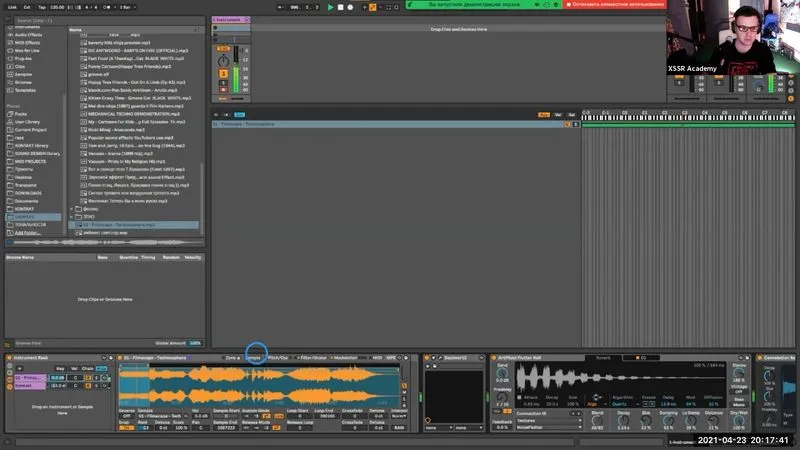Toggle the metronome in the control bar
Image resolution: width=800 pixels, height=450 pixels.
(107, 7)
